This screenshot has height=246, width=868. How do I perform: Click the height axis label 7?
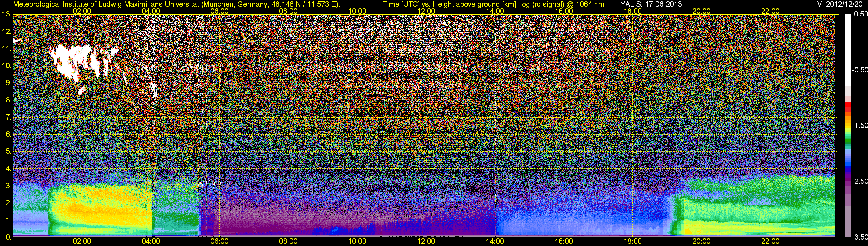click(8, 117)
